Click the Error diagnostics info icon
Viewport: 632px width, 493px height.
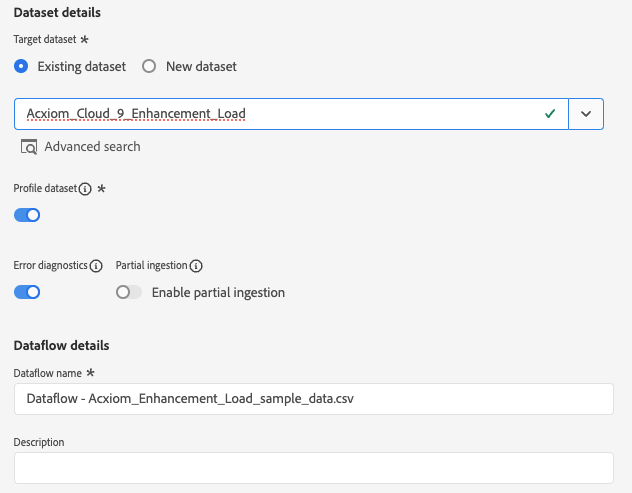pyautogui.click(x=96, y=266)
